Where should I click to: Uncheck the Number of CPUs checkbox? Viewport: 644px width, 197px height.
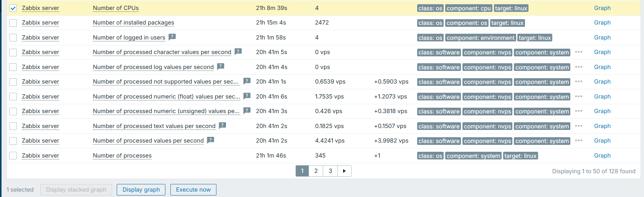(x=13, y=8)
